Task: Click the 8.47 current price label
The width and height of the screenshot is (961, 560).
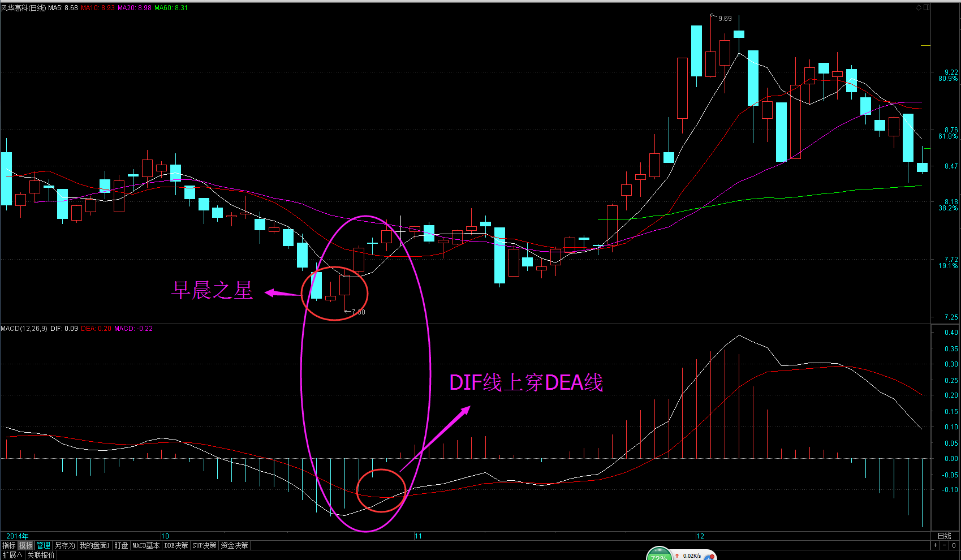Action: tap(951, 166)
